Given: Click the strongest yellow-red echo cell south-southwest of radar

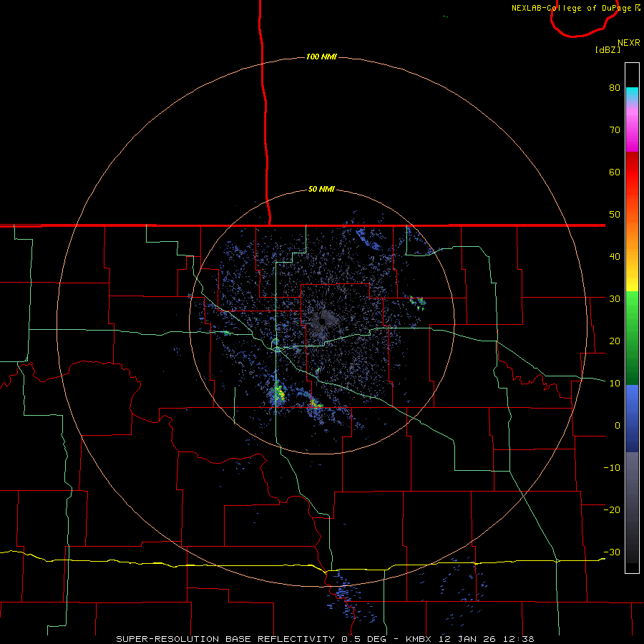Looking at the screenshot, I should (280, 392).
